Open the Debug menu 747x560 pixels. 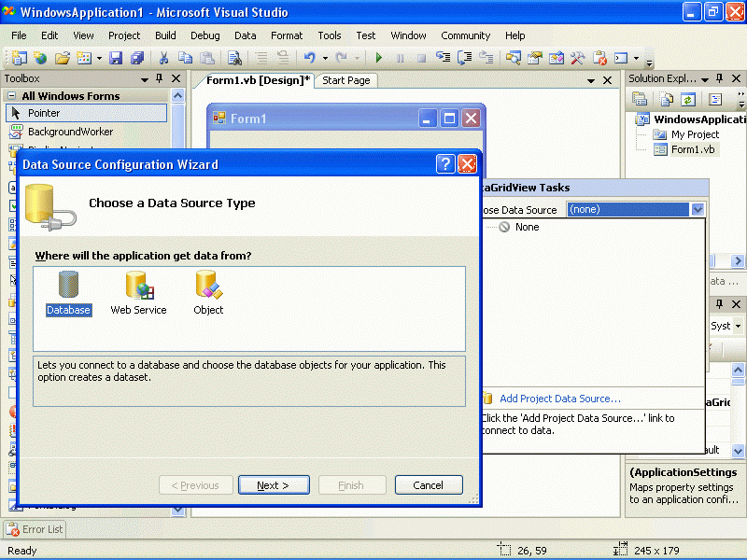(x=205, y=35)
